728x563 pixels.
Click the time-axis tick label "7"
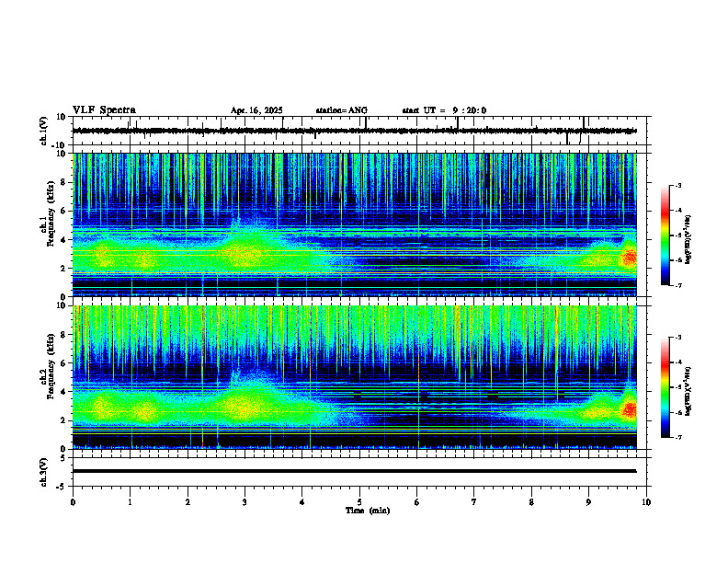click(x=474, y=502)
